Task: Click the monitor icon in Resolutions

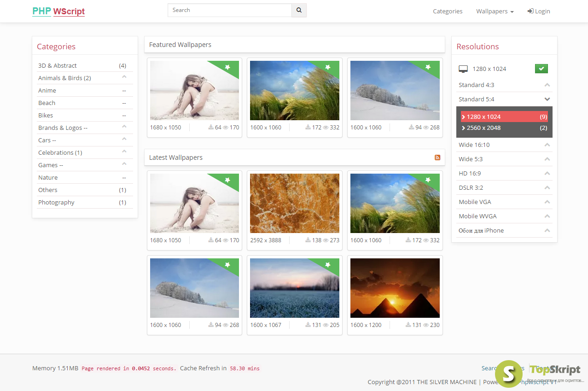Action: 463,69
